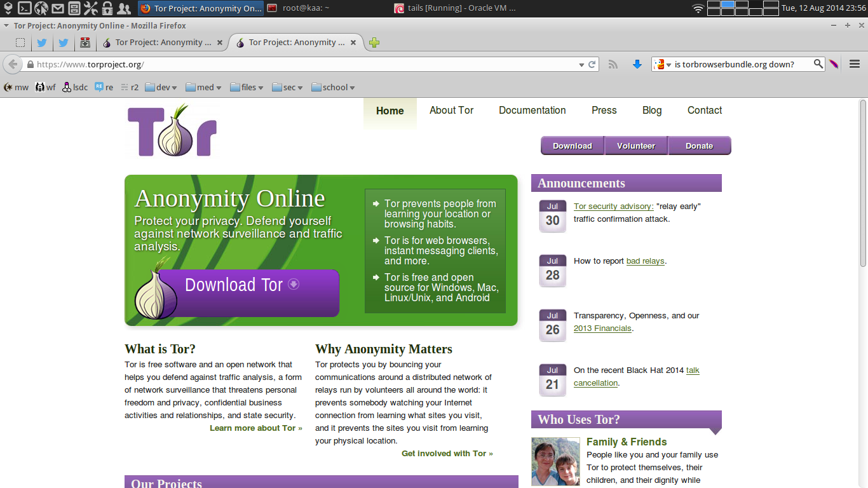The image size is (868, 488).
Task: Click the users icon in the top panel
Action: (x=124, y=8)
